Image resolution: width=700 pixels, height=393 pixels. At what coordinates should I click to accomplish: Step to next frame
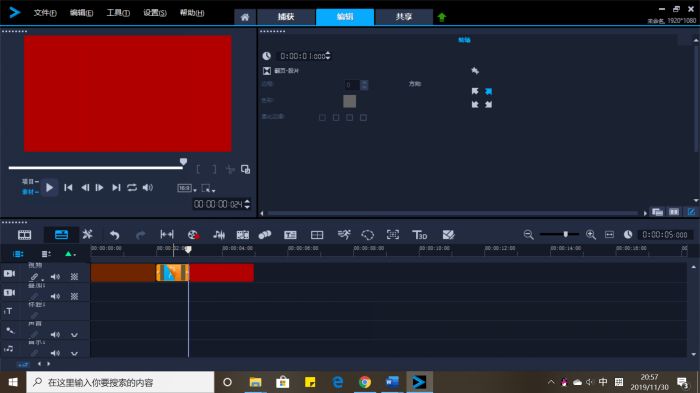(100, 188)
